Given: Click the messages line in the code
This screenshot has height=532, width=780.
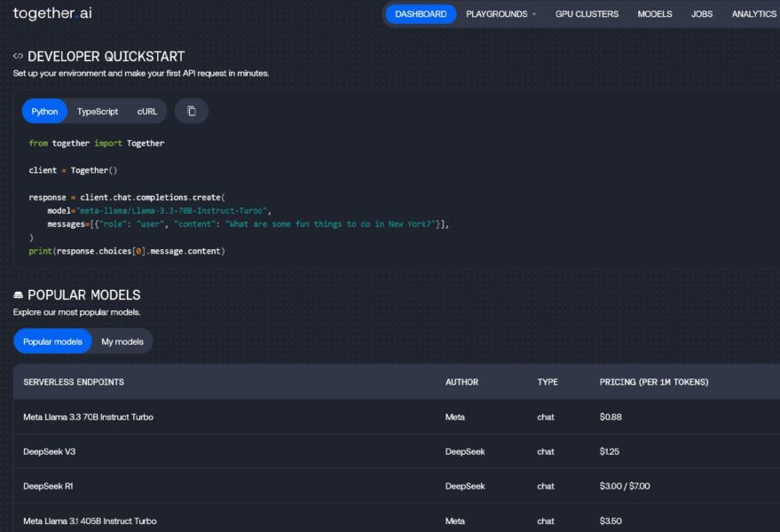Looking at the screenshot, I should [x=248, y=224].
